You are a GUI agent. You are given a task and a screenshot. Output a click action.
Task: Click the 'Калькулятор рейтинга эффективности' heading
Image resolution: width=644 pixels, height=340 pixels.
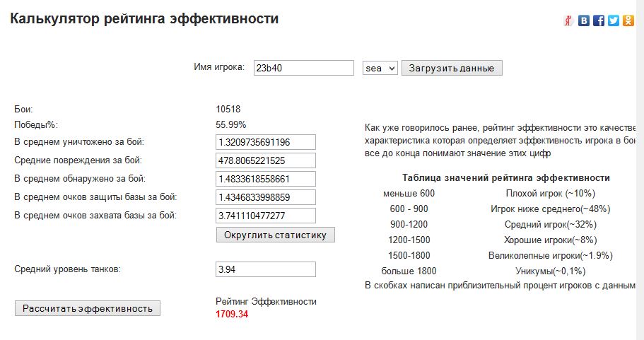[144, 19]
